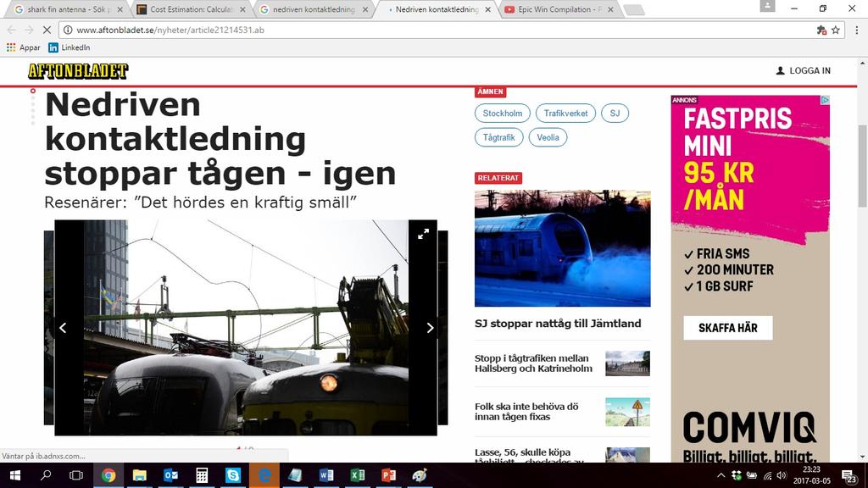The height and width of the screenshot is (488, 868).
Task: Open the Windows Start menu
Action: tap(15, 475)
